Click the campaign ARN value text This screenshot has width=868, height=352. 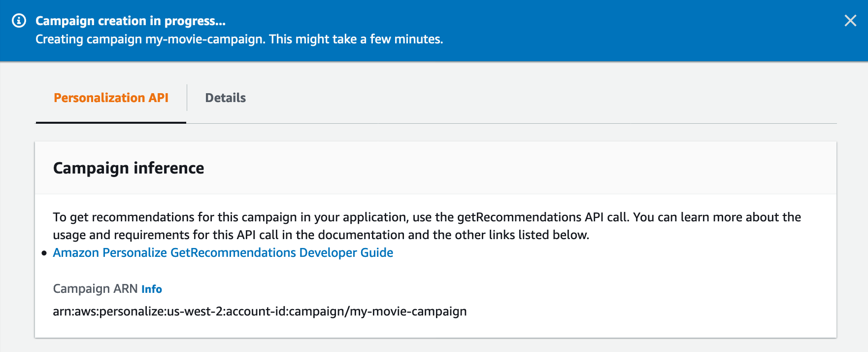[x=260, y=311]
